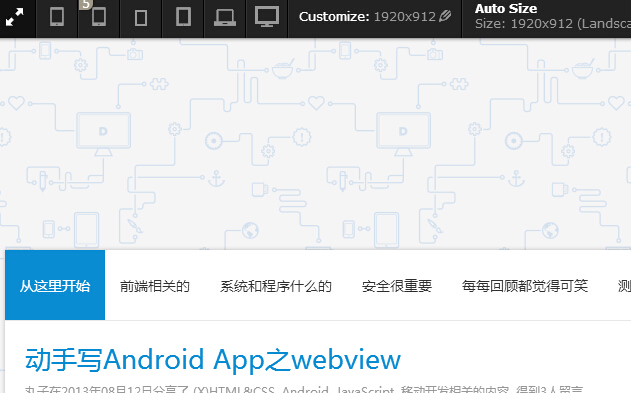Open the 从这里开始 tab
The image size is (631, 393).
55,285
